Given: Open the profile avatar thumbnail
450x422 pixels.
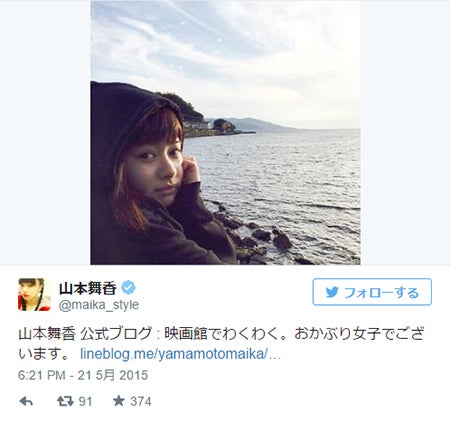Looking at the screenshot, I should 34,294.
